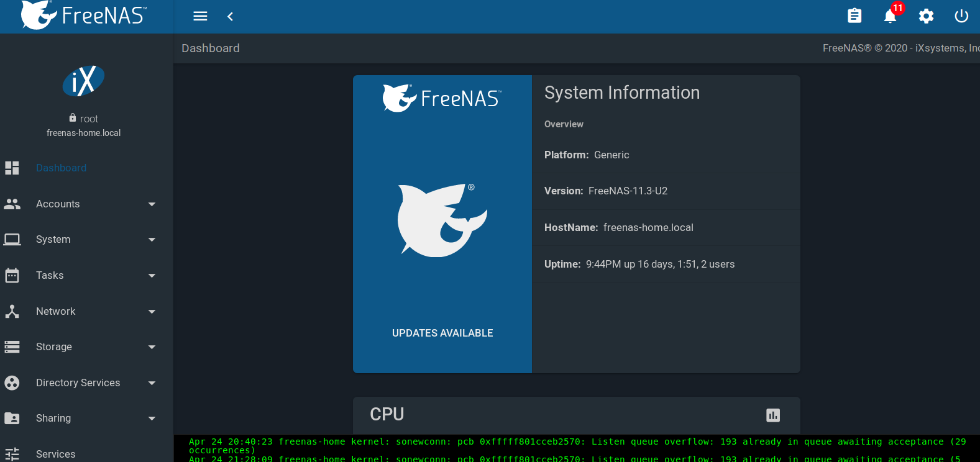Viewport: 980px width, 462px height.
Task: Click the FreeNAS logo in the top bar
Action: (83, 15)
